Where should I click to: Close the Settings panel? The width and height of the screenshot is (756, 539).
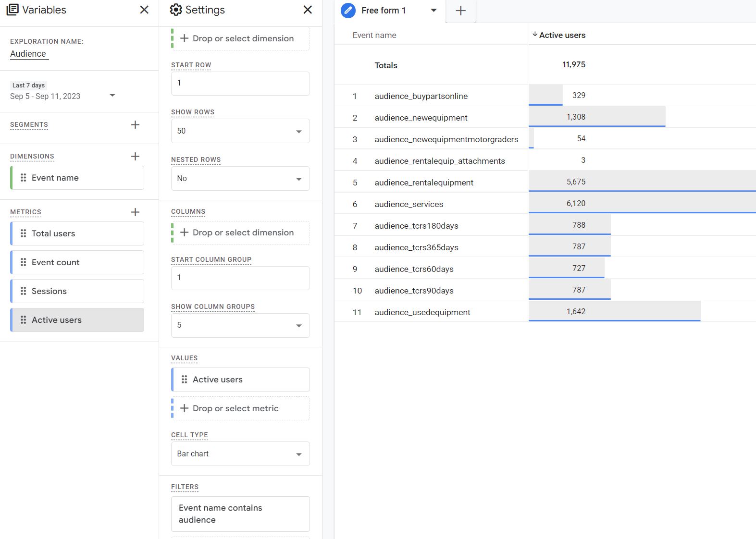(x=308, y=10)
